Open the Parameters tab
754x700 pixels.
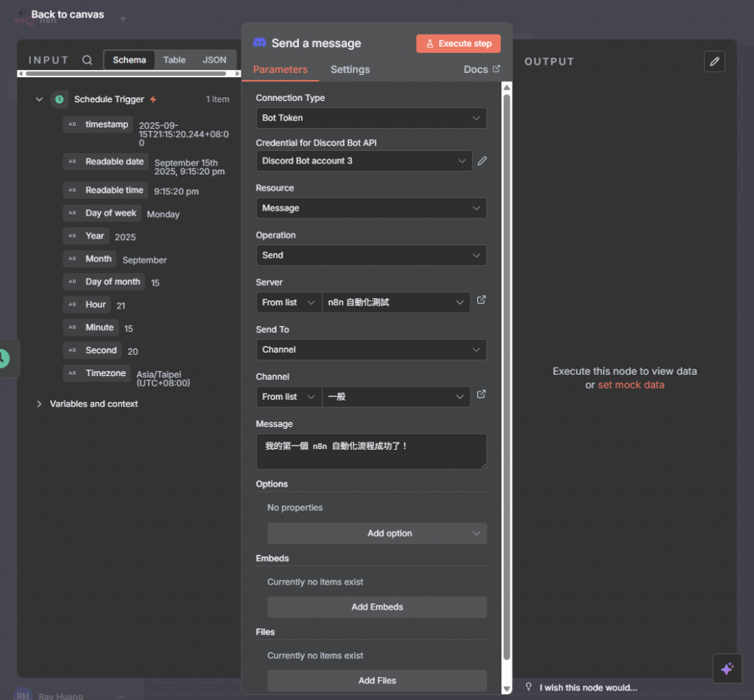(x=281, y=69)
